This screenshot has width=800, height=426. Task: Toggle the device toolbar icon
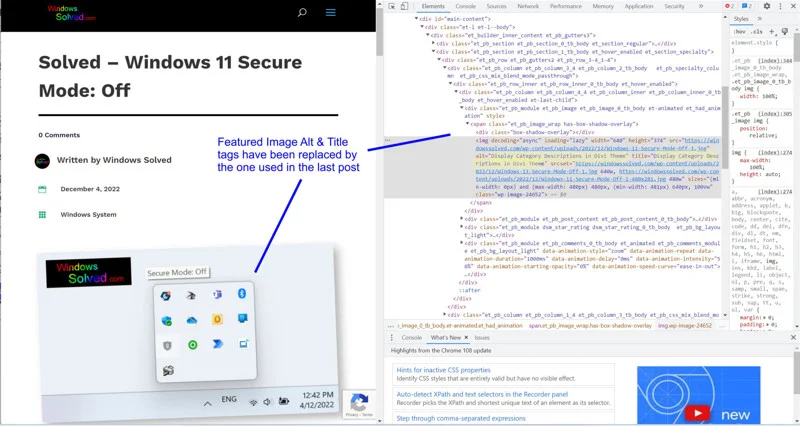pyautogui.click(x=404, y=6)
